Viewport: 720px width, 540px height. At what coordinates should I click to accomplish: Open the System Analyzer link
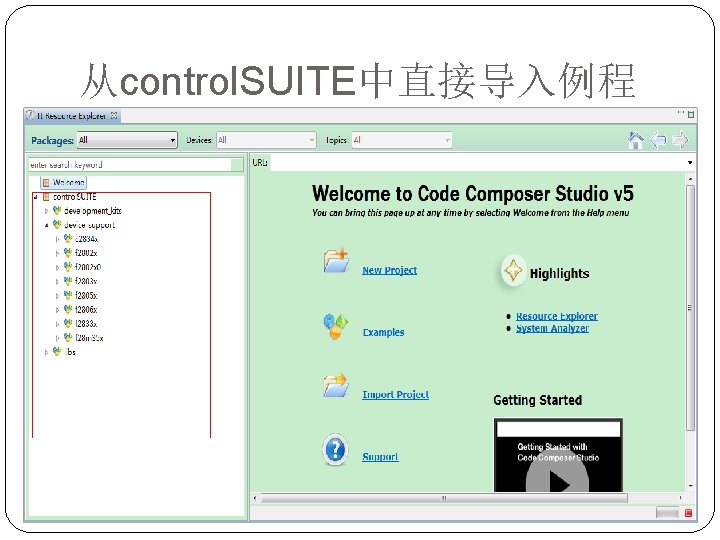(552, 328)
